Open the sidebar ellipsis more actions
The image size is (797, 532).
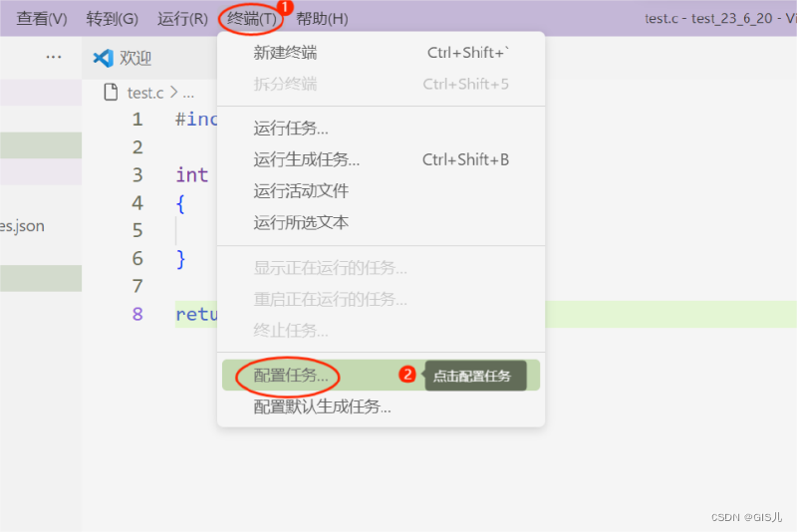pyautogui.click(x=54, y=57)
